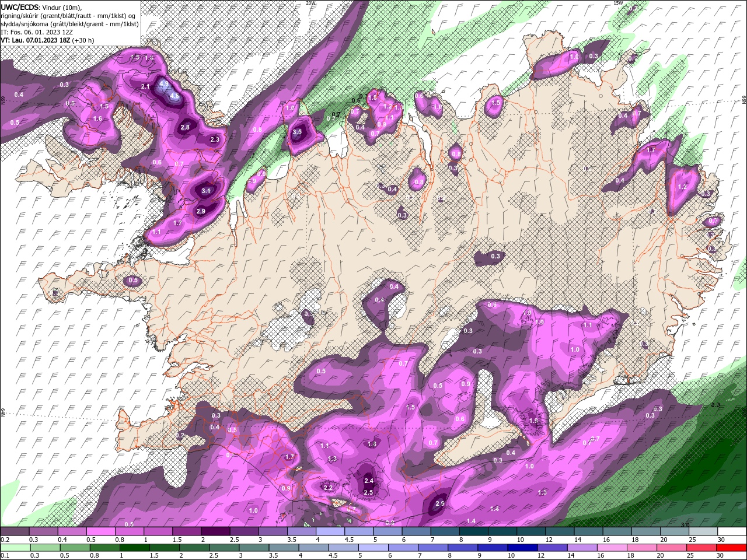
Task: Click the darkest purple 2–2.5 snow legend swatch
Action: pyautogui.click(x=215, y=531)
